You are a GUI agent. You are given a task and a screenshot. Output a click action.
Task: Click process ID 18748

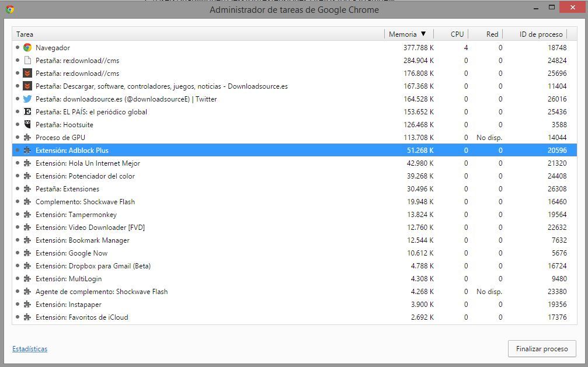(x=557, y=48)
